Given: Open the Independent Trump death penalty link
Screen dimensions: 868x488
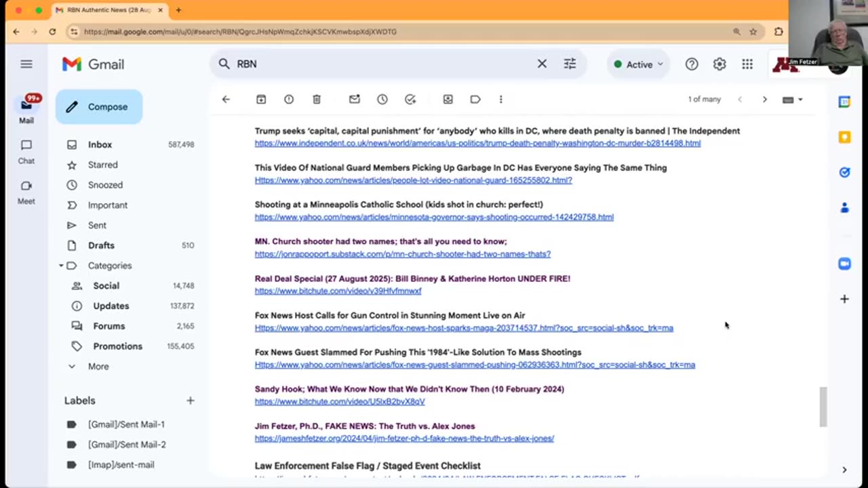Looking at the screenshot, I should 477,144.
